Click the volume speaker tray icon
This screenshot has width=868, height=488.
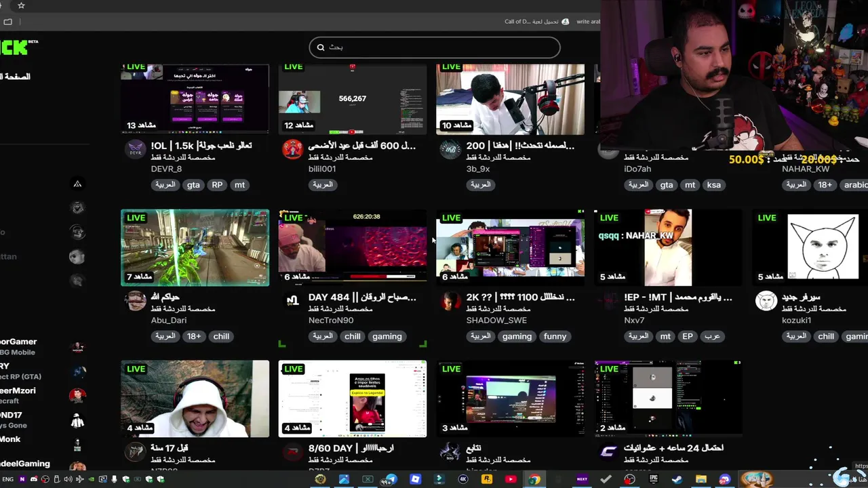68,479
